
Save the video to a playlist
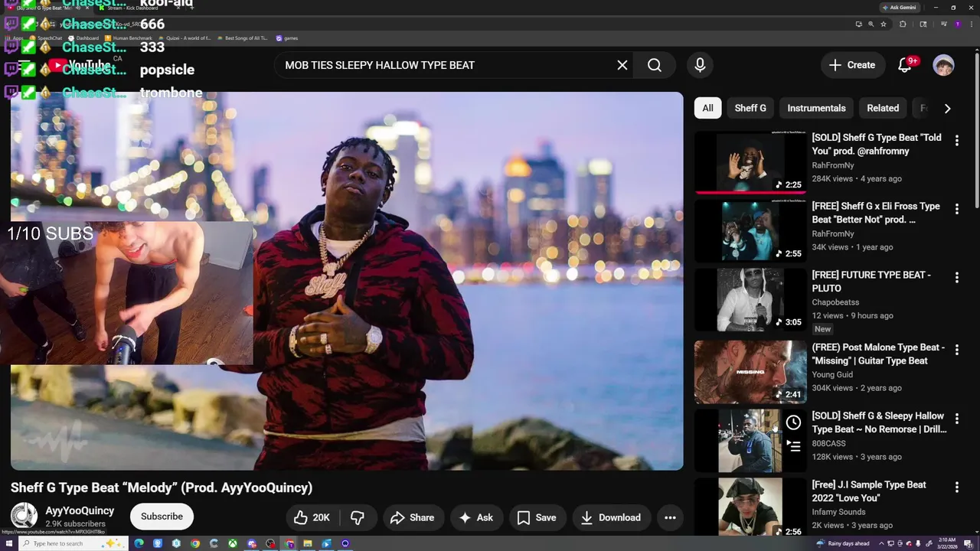537,517
